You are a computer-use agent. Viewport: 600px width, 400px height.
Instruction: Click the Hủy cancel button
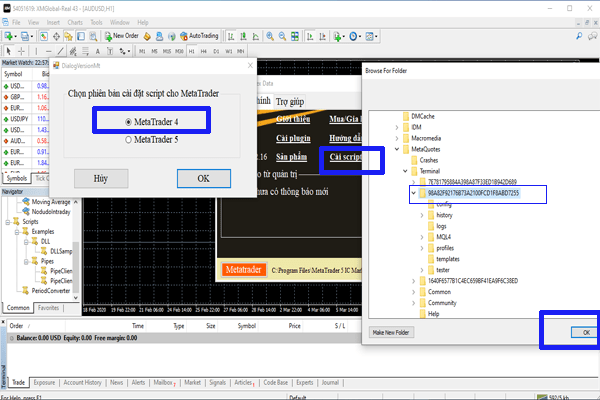[101, 178]
